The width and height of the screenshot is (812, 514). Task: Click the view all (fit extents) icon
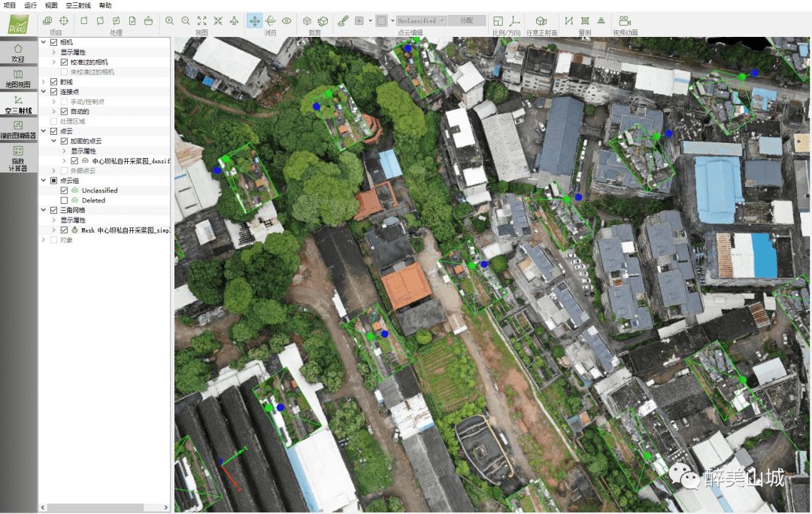(x=201, y=21)
